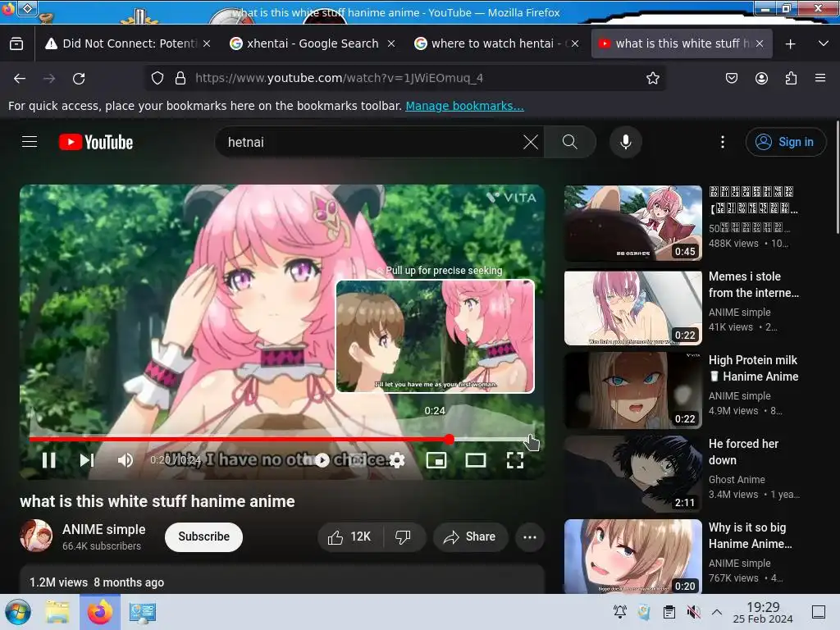Open video player settings gear
This screenshot has height=630, width=840.
(x=397, y=460)
